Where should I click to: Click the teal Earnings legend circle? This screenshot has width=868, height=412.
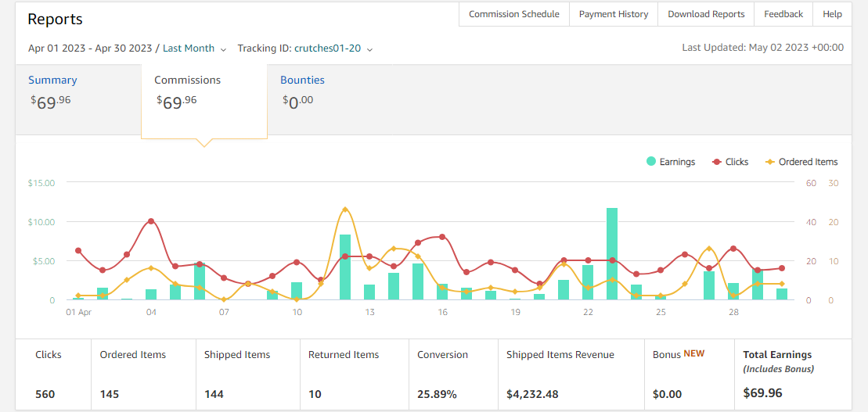(651, 162)
